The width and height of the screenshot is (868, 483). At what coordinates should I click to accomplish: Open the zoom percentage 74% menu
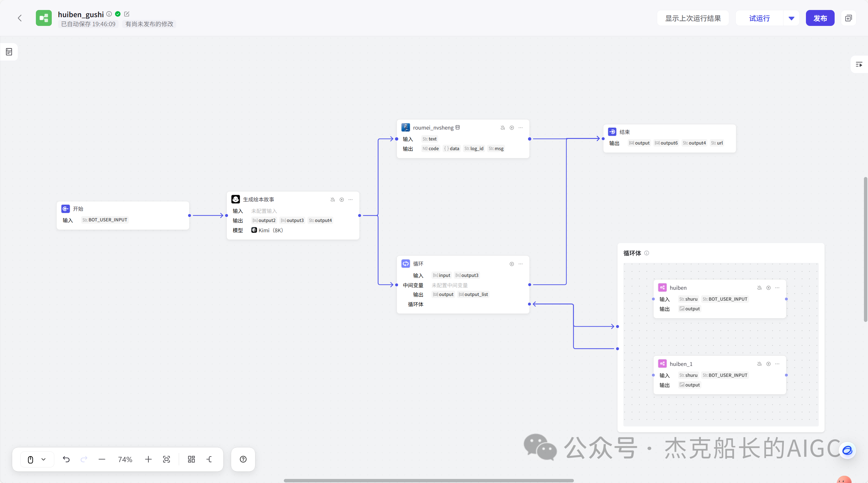point(125,459)
